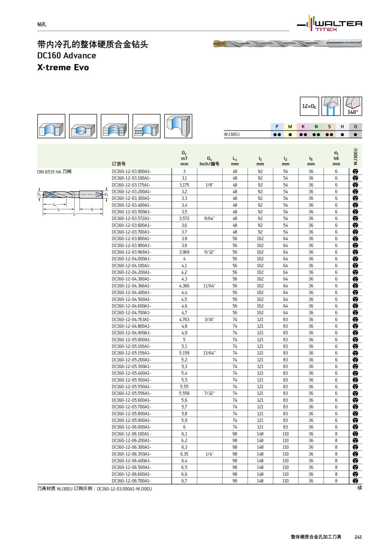Click order number DC160-12-03.969A1-
Image resolution: width=392 pixels, height=555 pixels.
click(131, 252)
